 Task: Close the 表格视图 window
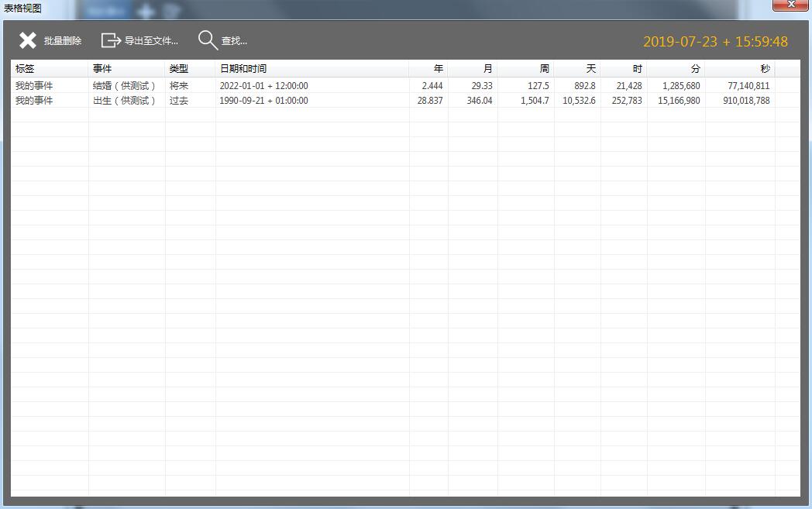791,5
